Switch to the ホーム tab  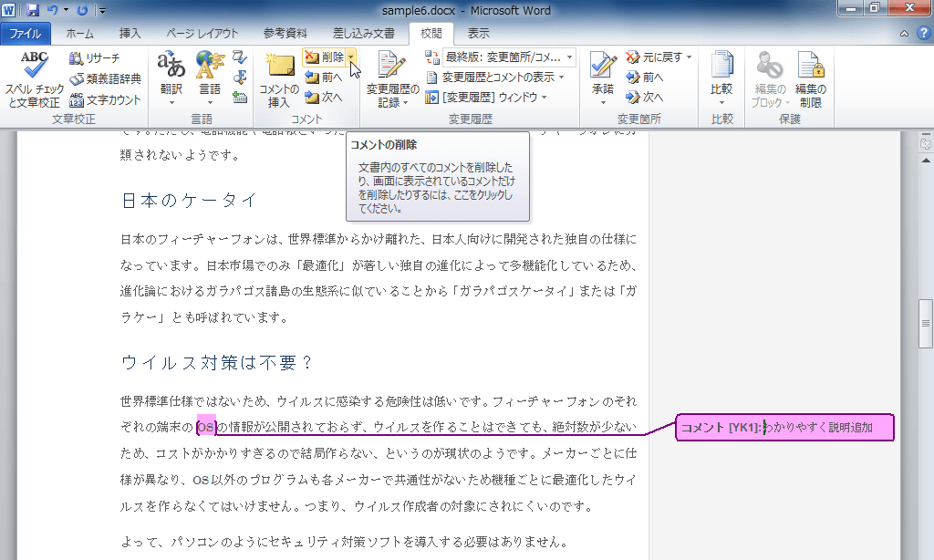[80, 34]
